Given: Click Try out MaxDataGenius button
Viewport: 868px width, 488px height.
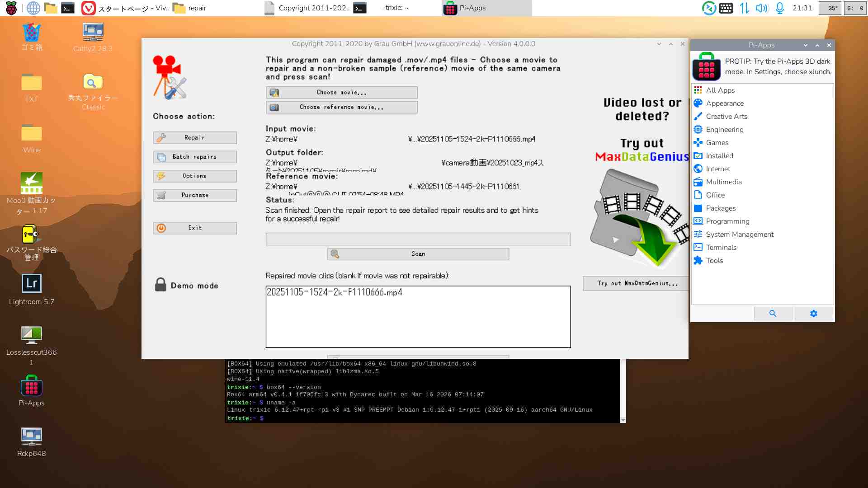Looking at the screenshot, I should click(637, 283).
